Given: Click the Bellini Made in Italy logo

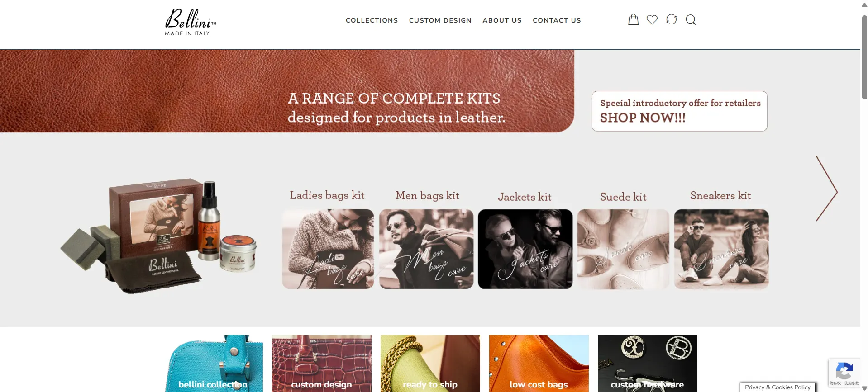Looking at the screenshot, I should pyautogui.click(x=191, y=22).
